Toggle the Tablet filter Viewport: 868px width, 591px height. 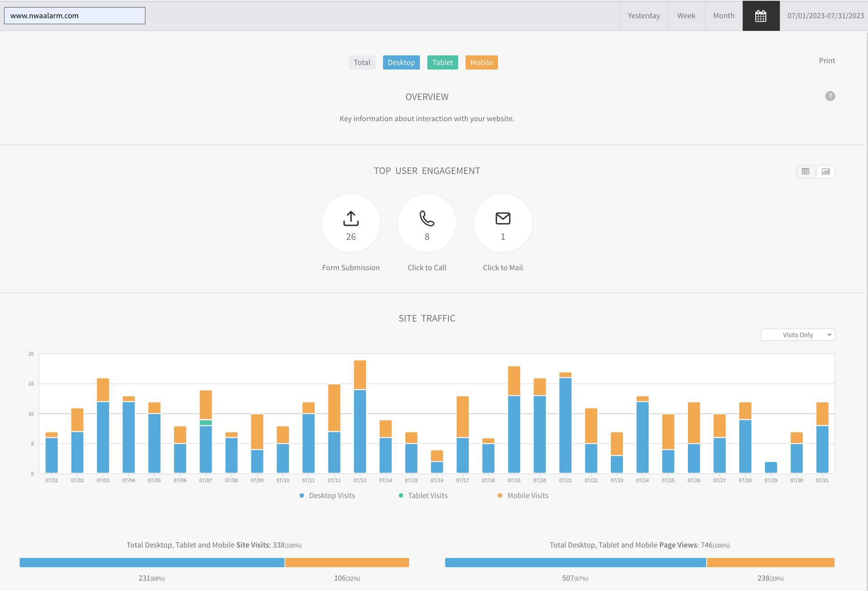(x=442, y=62)
